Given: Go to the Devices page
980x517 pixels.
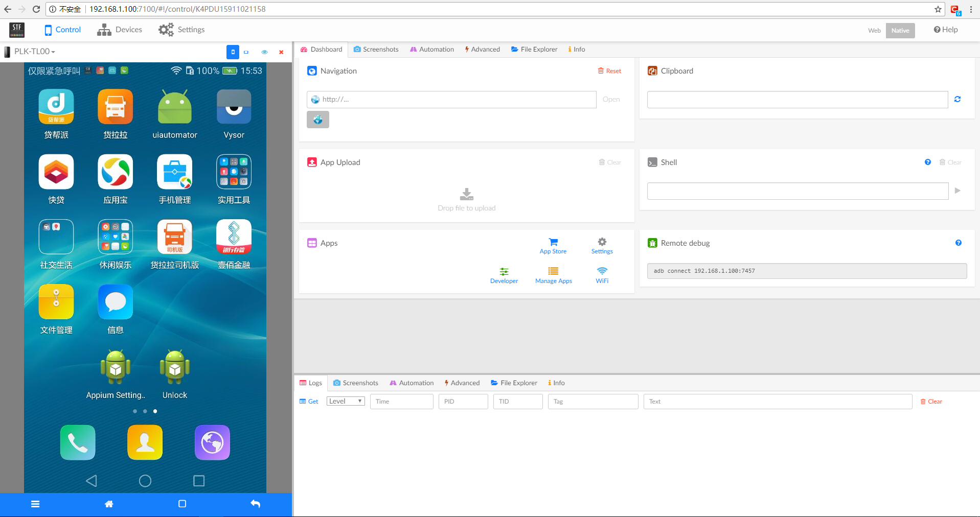Looking at the screenshot, I should (120, 30).
